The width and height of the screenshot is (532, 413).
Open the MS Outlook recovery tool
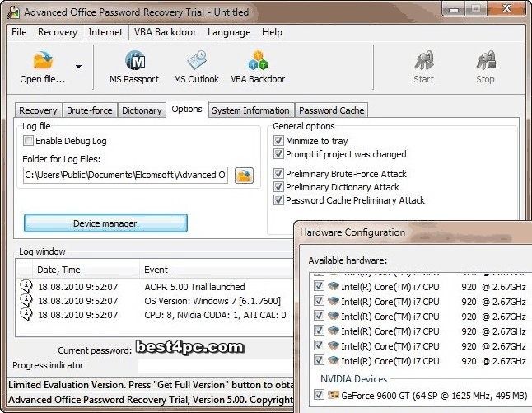coord(196,67)
